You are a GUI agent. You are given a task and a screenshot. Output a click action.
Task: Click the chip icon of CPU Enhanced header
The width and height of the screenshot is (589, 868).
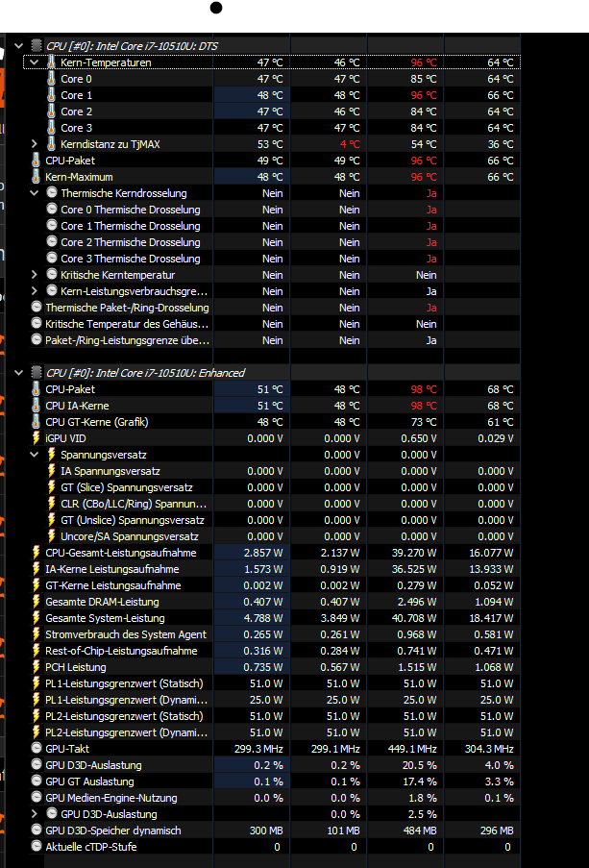point(36,373)
